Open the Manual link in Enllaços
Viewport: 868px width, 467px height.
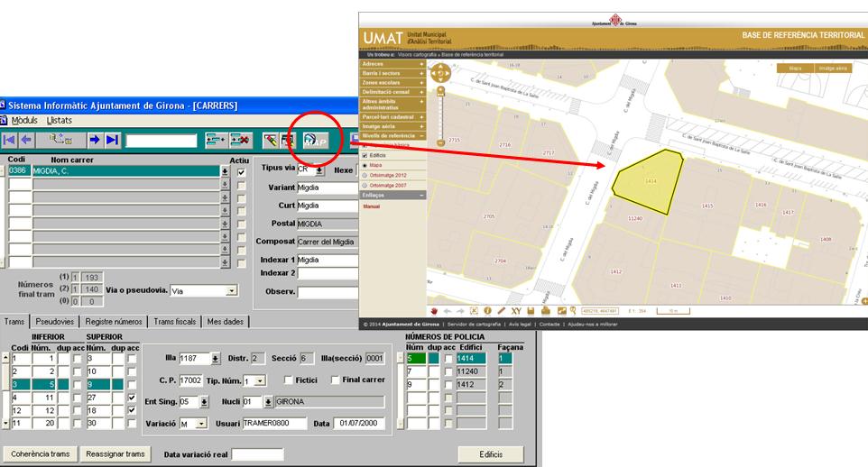point(372,206)
